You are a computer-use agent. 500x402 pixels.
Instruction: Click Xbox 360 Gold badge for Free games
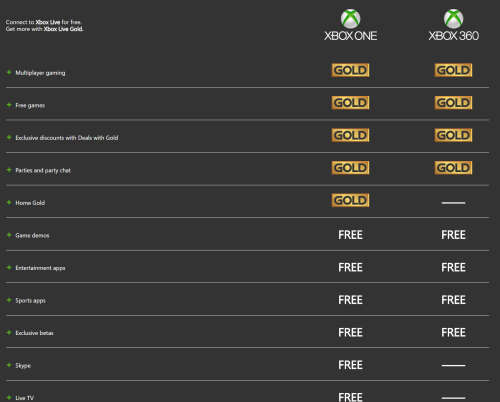[x=453, y=103]
